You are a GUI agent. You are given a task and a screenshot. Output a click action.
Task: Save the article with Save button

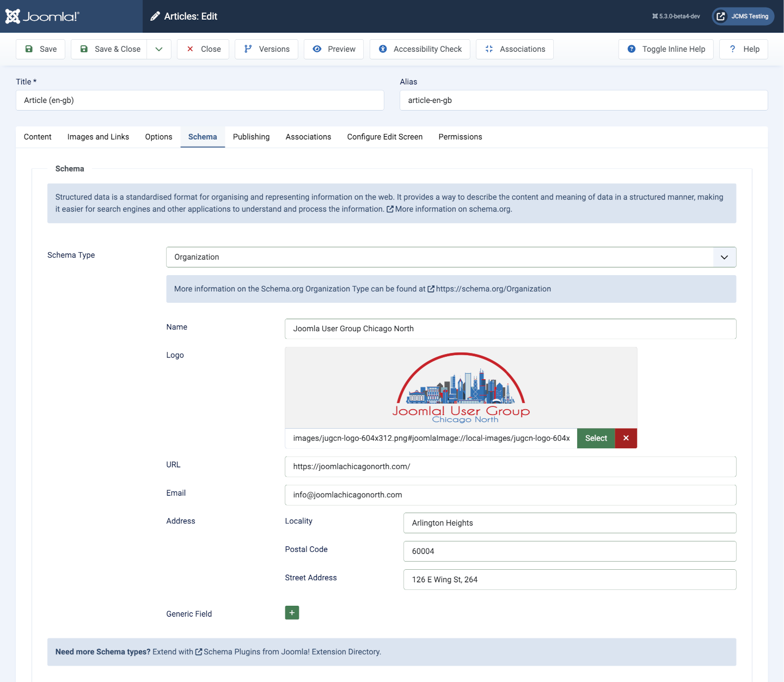coord(41,49)
